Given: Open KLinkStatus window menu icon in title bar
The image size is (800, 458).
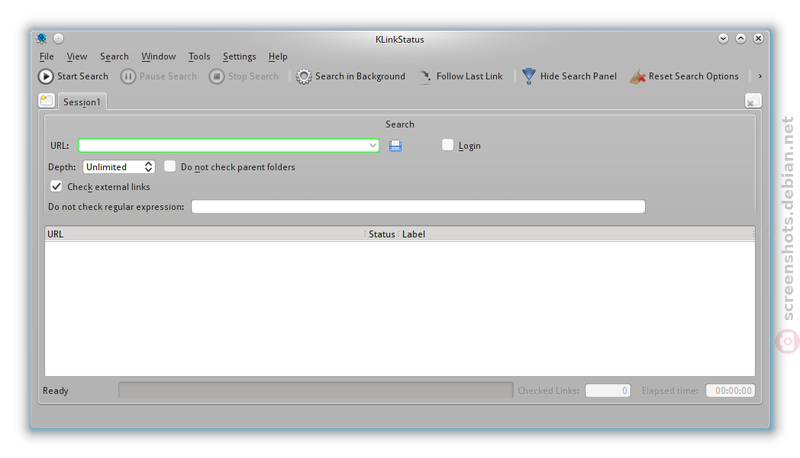Looking at the screenshot, I should 41,38.
